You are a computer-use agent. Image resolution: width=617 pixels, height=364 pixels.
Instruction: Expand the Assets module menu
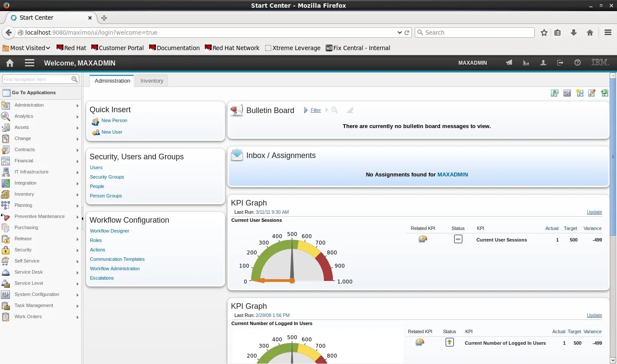coord(41,127)
